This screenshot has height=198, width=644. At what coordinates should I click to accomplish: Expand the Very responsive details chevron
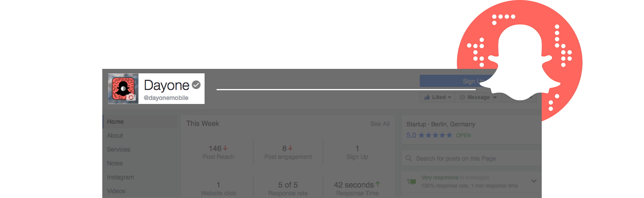point(534,181)
